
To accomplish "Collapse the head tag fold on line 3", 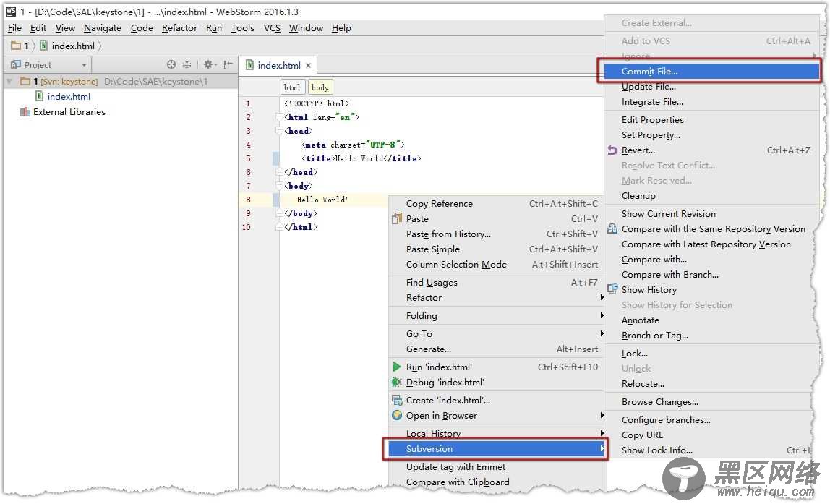I will coord(279,131).
